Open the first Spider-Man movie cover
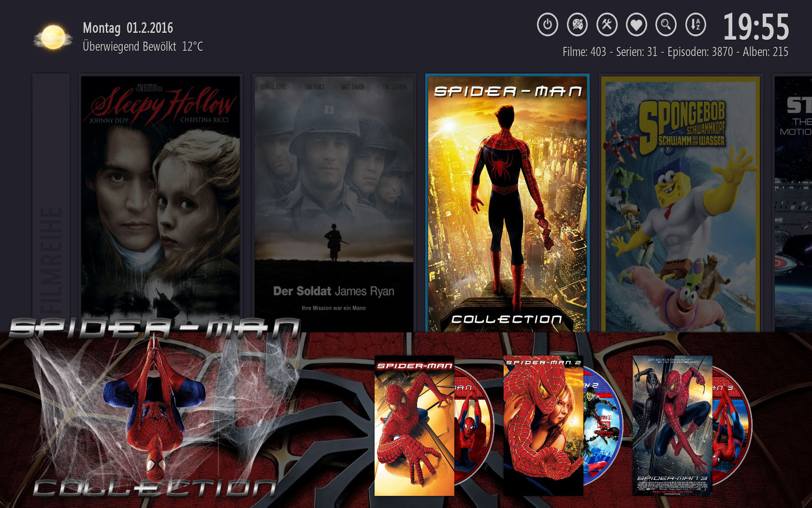This screenshot has width=812, height=508. pyautogui.click(x=414, y=426)
